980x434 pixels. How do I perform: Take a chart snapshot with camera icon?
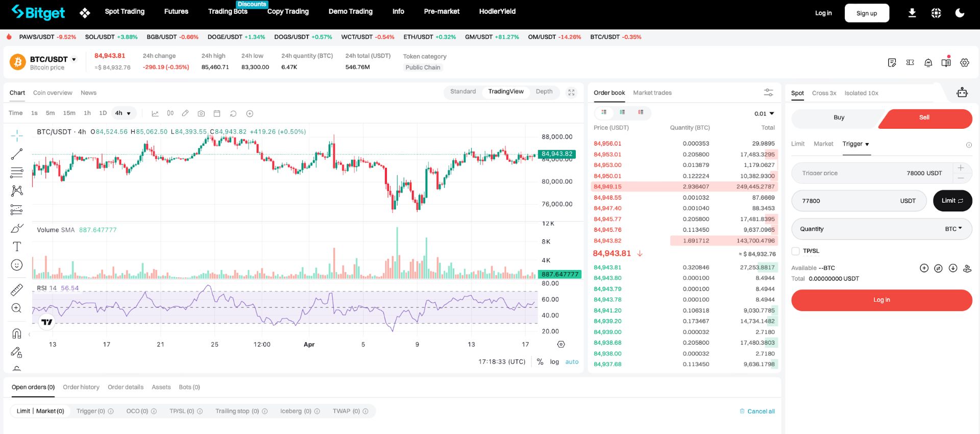[x=201, y=113]
